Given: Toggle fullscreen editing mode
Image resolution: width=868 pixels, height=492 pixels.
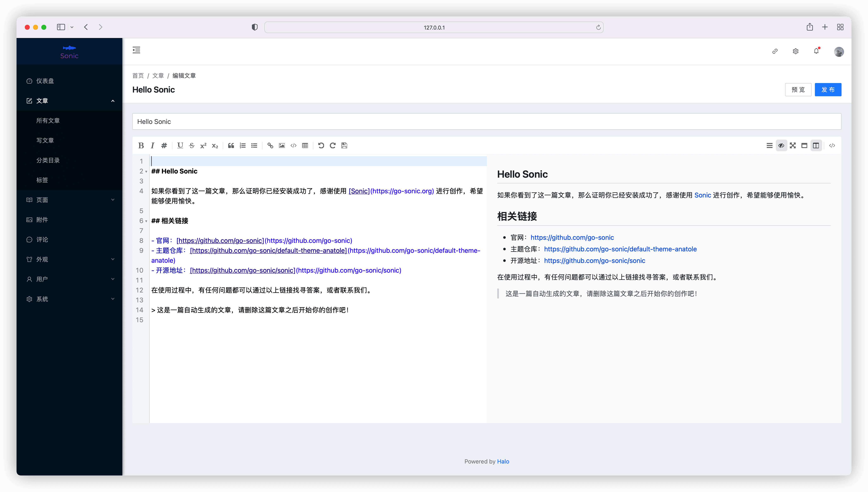Looking at the screenshot, I should pyautogui.click(x=793, y=146).
